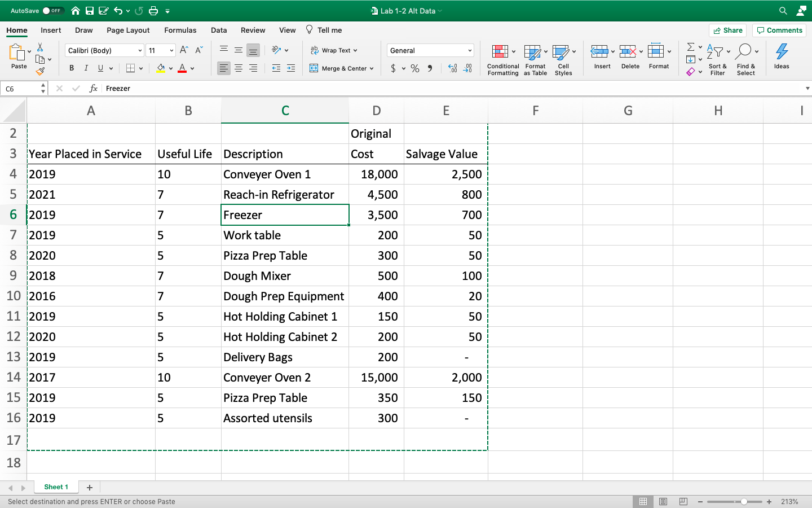Viewport: 812px width, 508px height.
Task: Open the font size dropdown
Action: [x=171, y=50]
